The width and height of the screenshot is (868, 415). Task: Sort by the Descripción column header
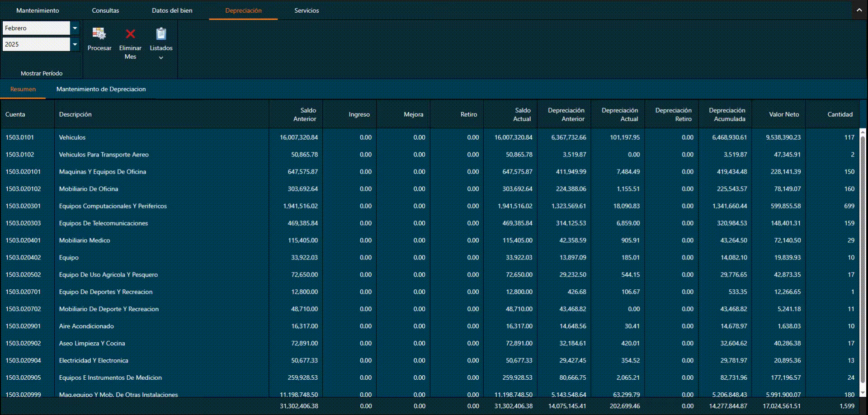162,114
